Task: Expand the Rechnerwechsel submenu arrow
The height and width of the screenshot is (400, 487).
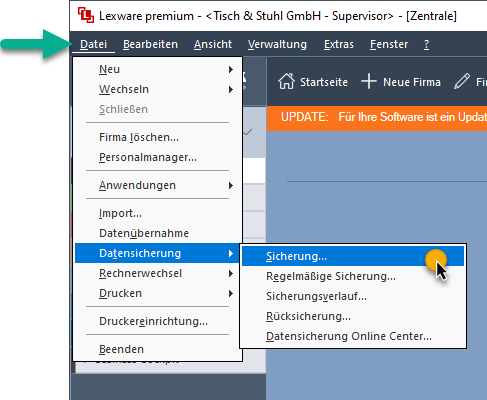Action: (x=231, y=274)
